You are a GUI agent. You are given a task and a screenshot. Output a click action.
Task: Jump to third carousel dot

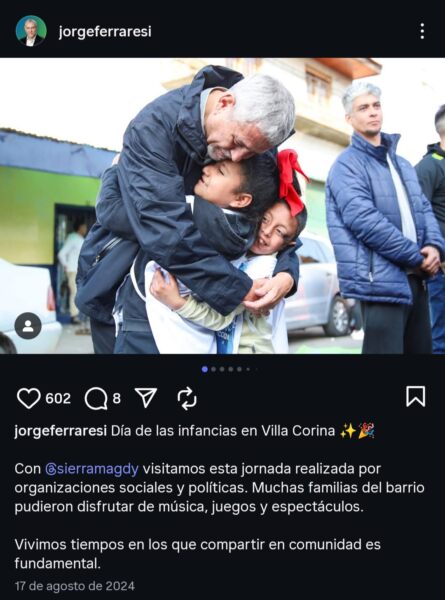pos(222,369)
